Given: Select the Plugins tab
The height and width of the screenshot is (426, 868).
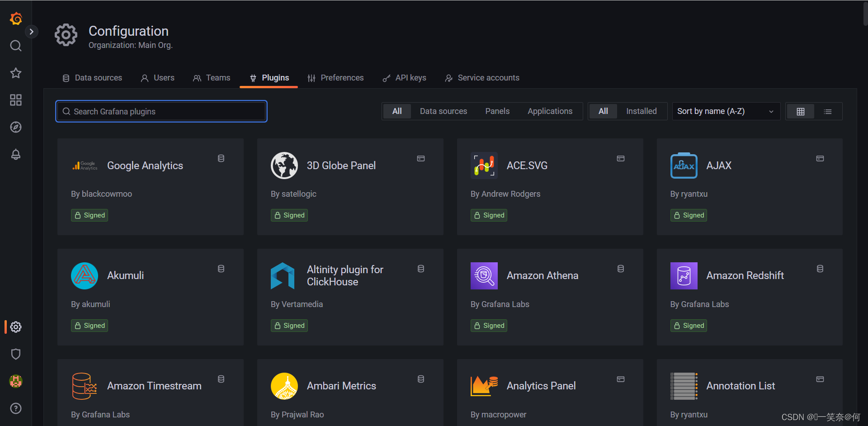Looking at the screenshot, I should tap(269, 78).
